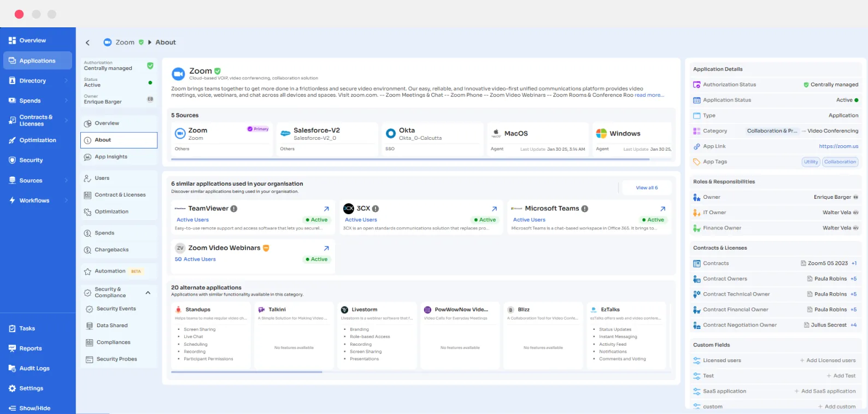Viewport: 868px width, 414px height.
Task: Click the Utility tag
Action: (x=811, y=162)
